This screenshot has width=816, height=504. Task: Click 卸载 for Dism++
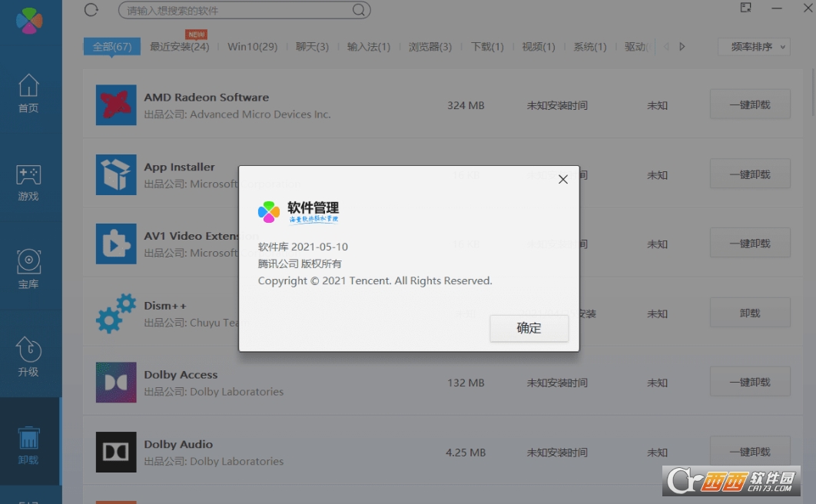750,313
